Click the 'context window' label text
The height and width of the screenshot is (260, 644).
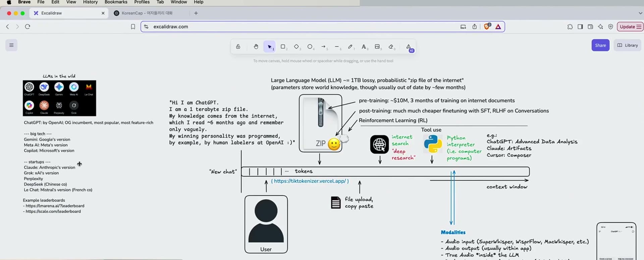[x=507, y=187]
